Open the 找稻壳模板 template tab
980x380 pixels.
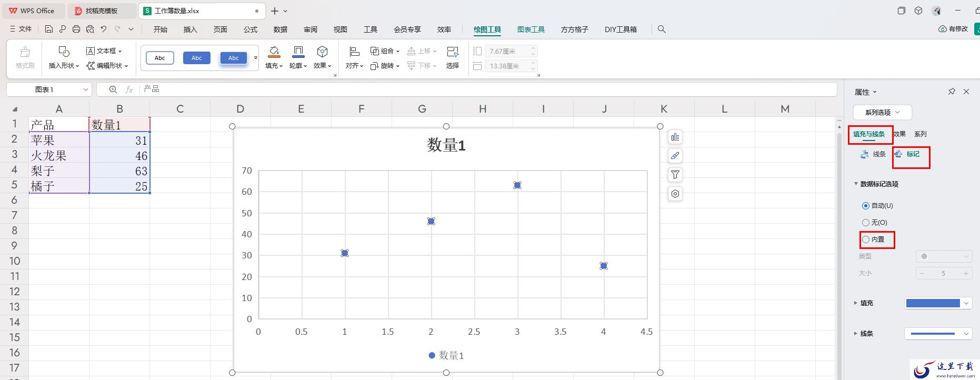tap(102, 11)
